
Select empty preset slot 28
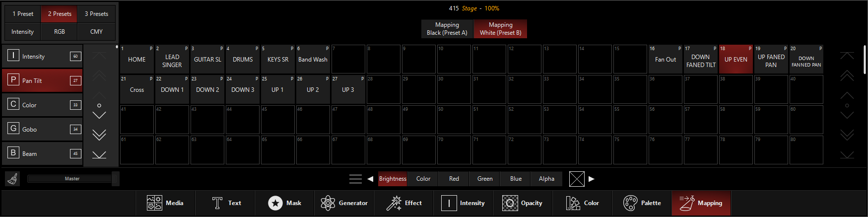(384, 89)
